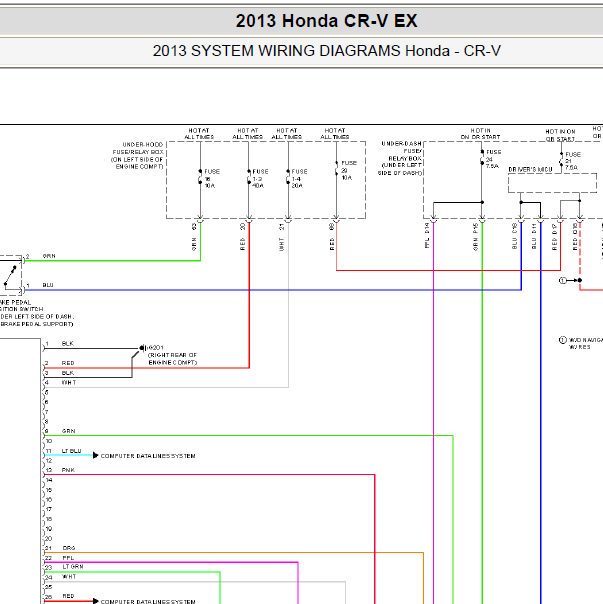
Task: Click the brake pedal switch symbol
Action: pyautogui.click(x=11, y=276)
